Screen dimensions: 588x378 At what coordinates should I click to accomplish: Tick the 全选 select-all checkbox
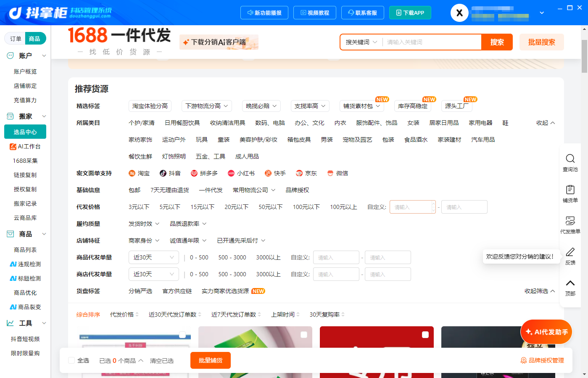tap(71, 360)
